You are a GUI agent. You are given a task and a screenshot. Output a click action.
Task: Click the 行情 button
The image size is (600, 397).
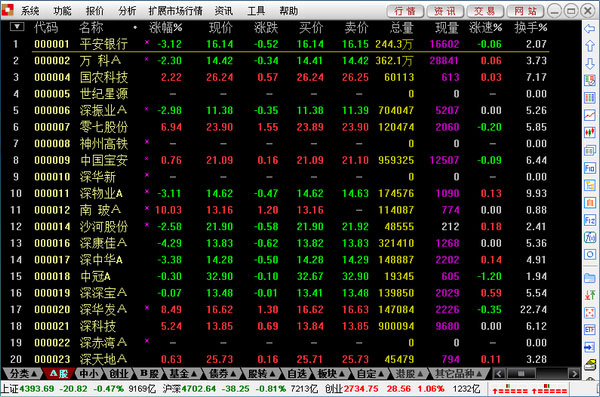[x=405, y=11]
